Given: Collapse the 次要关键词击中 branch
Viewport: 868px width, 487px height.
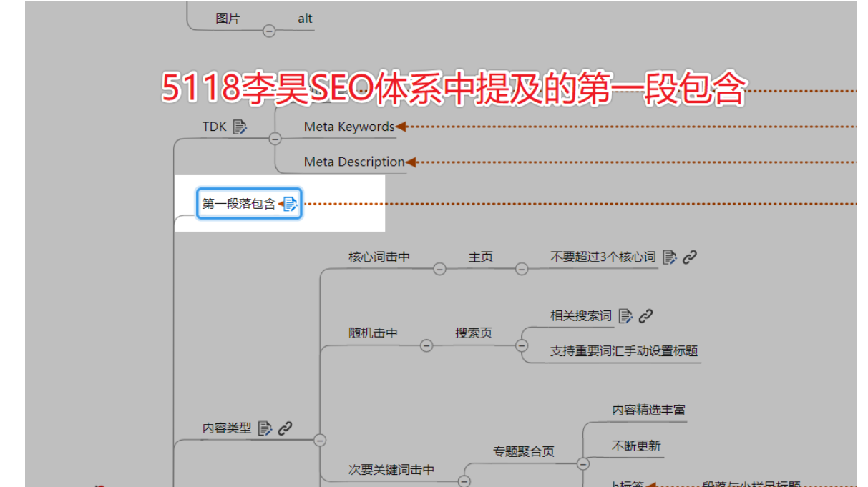Looking at the screenshot, I should point(464,481).
